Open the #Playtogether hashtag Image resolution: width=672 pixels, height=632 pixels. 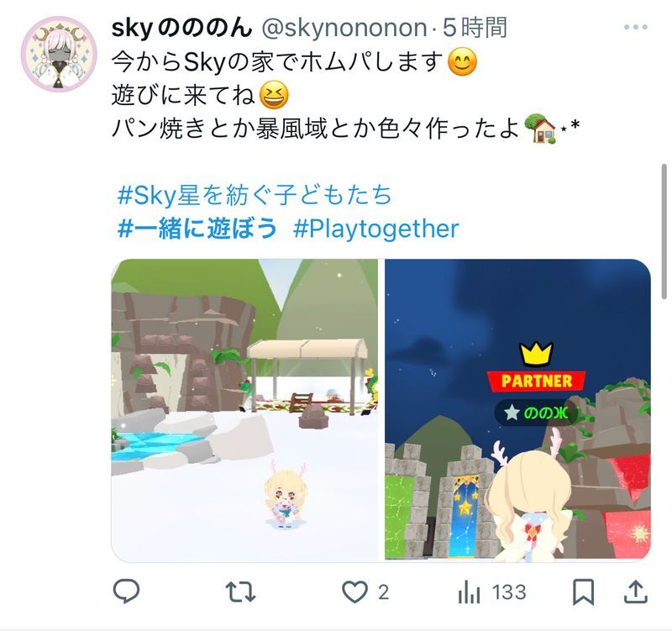pos(375,229)
